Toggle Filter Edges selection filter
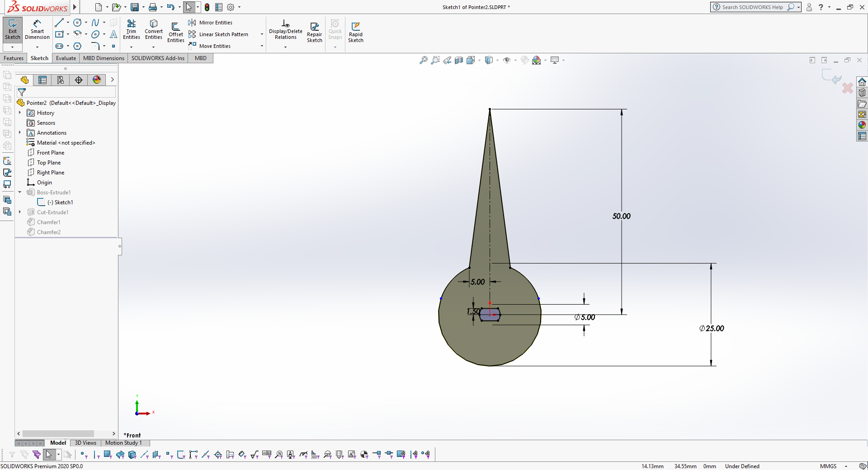868x470 pixels. [96, 454]
